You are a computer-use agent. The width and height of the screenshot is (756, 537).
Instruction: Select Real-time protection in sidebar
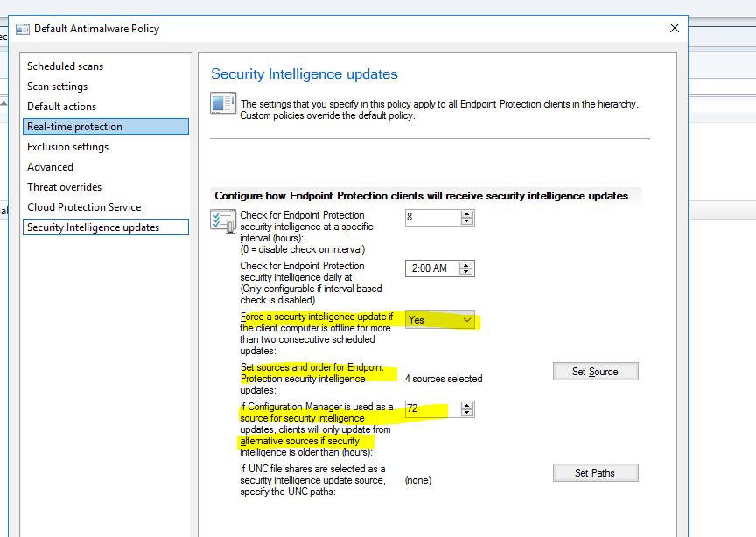(106, 127)
